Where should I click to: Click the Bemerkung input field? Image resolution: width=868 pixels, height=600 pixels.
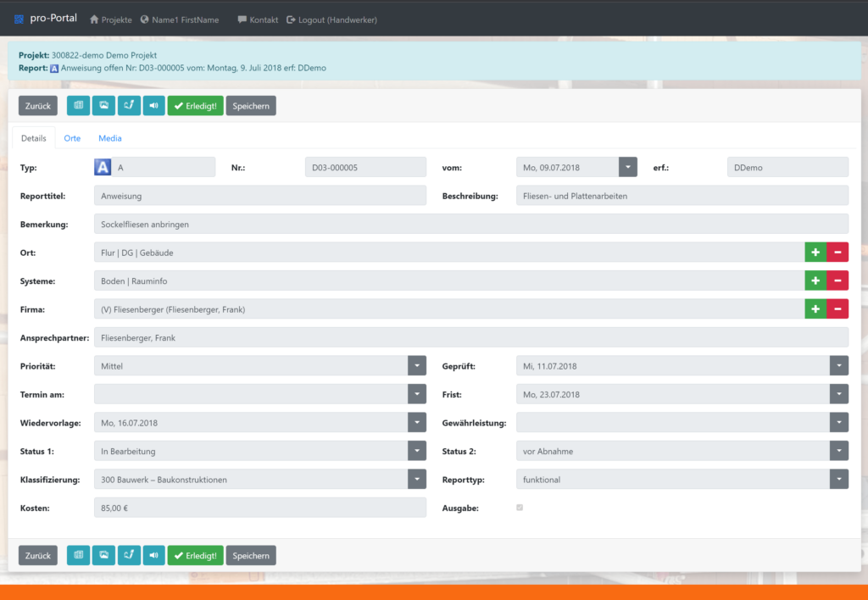339,223
